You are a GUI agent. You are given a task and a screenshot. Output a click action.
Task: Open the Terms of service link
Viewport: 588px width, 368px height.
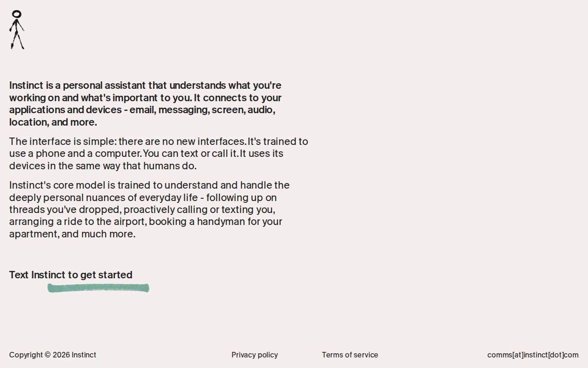[x=350, y=355]
